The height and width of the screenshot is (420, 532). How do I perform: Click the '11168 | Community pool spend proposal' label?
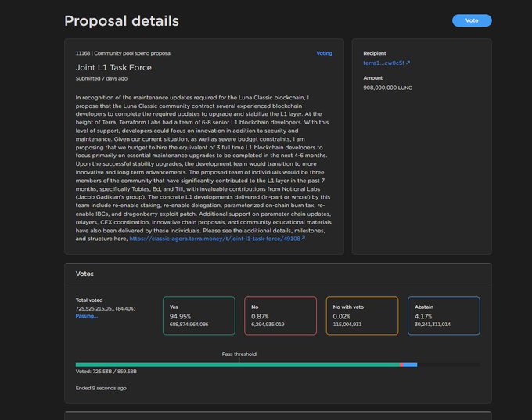[124, 53]
